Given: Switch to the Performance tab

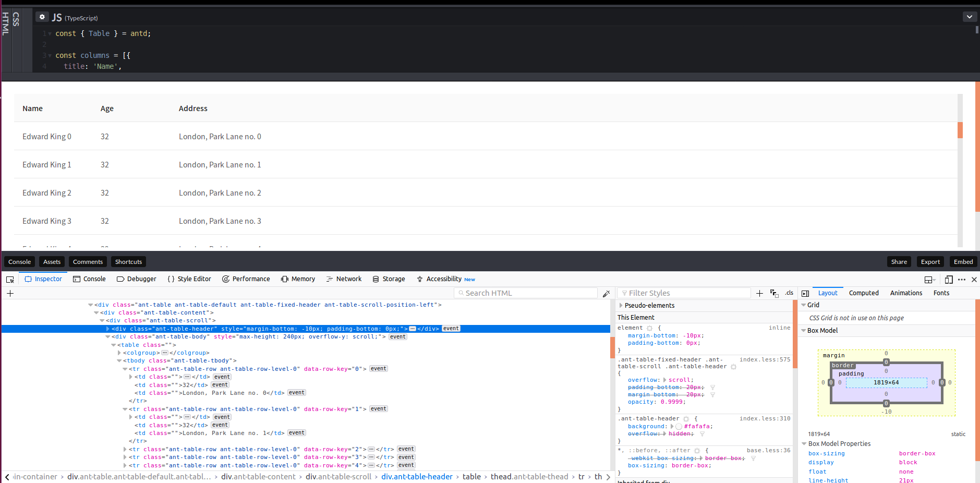Looking at the screenshot, I should pyautogui.click(x=246, y=279).
